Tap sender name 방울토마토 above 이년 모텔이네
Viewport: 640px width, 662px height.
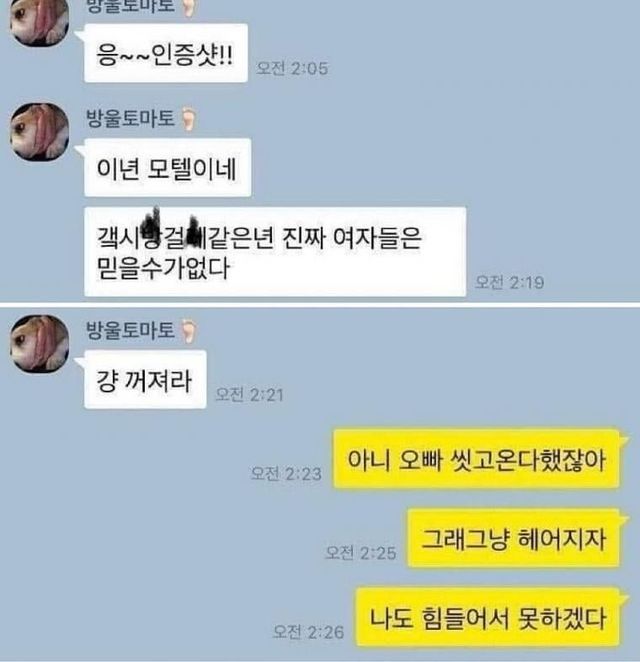coord(130,118)
